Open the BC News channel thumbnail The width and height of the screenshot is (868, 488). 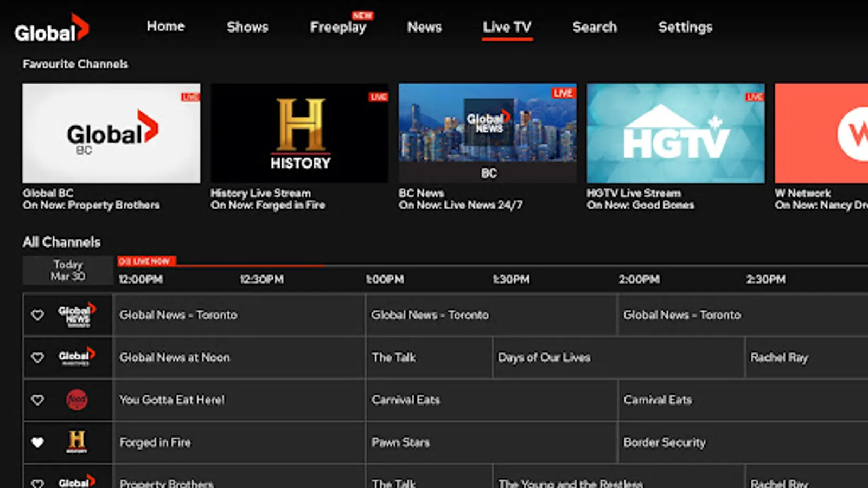[x=488, y=133]
